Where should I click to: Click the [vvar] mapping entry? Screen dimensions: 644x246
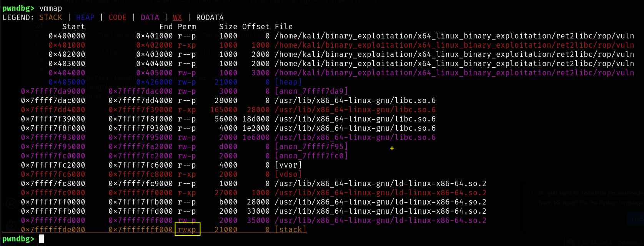click(x=288, y=165)
